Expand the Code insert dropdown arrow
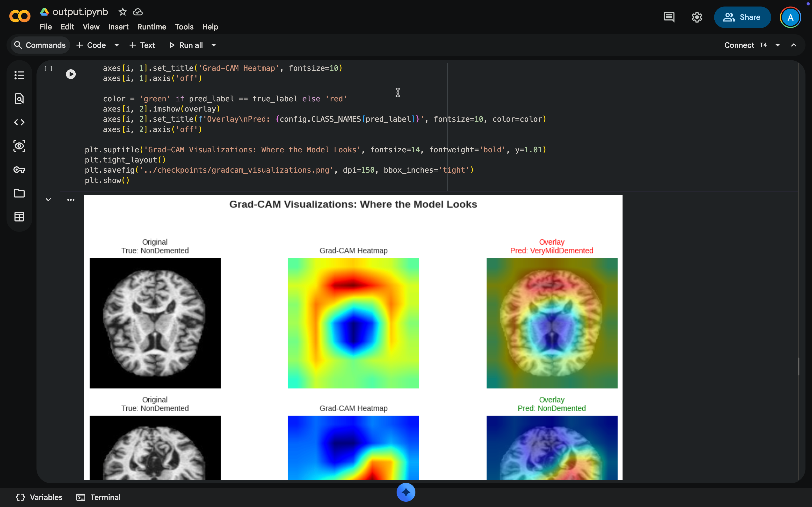 tap(117, 45)
